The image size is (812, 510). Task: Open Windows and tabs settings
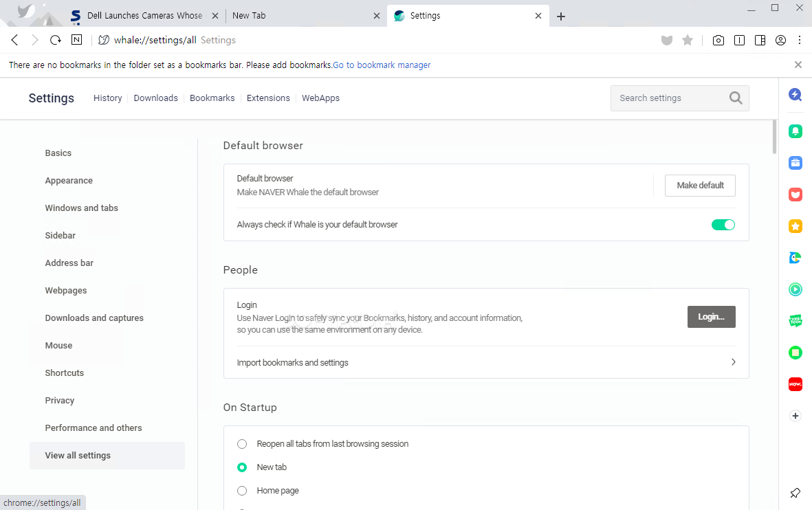pyautogui.click(x=81, y=208)
